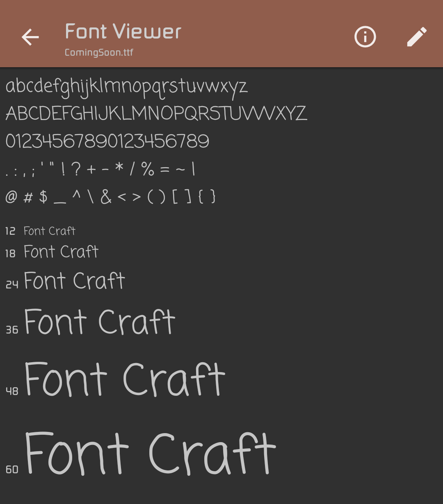The width and height of the screenshot is (443, 504).
Task: Tap the size label 60
Action: 12,469
